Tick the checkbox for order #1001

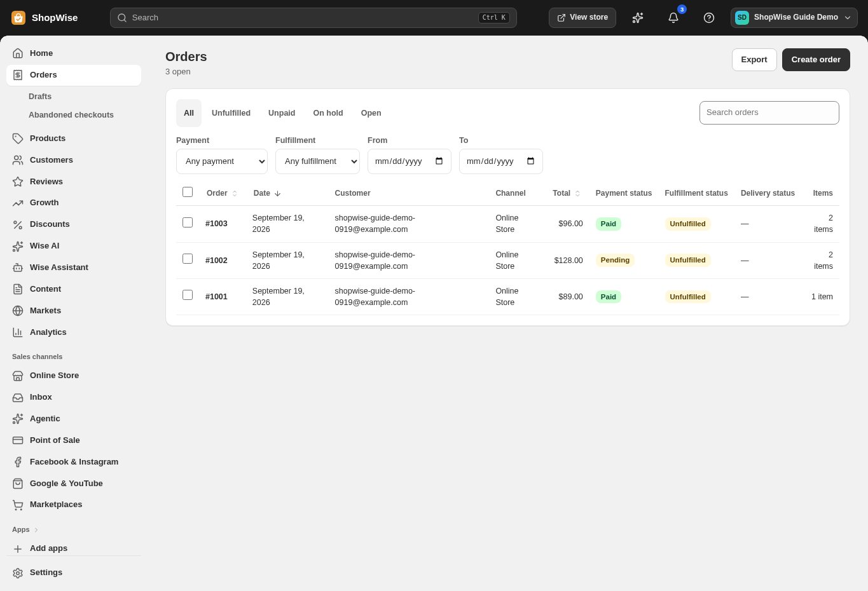click(x=188, y=295)
